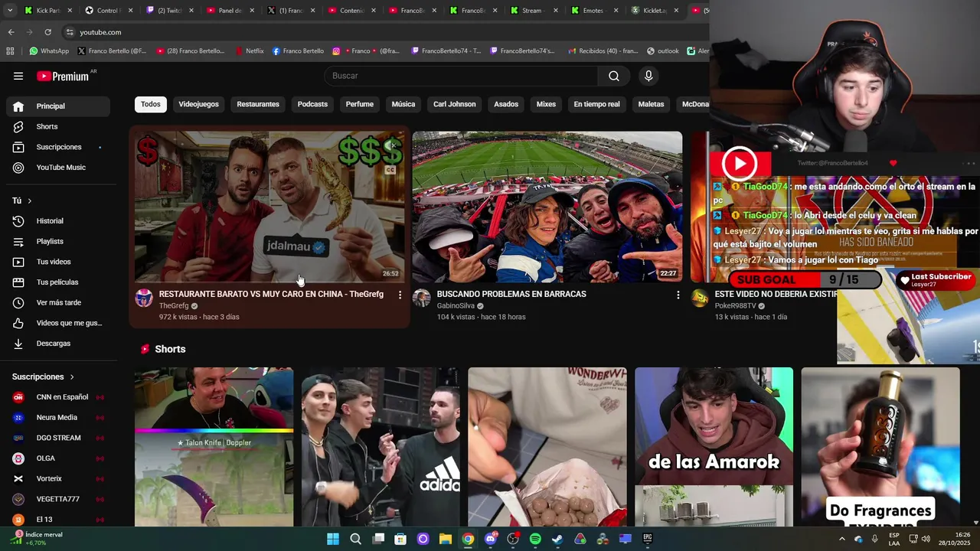Click TheGrefg channel avatar
This screenshot has height=551, width=980.
coord(144,298)
